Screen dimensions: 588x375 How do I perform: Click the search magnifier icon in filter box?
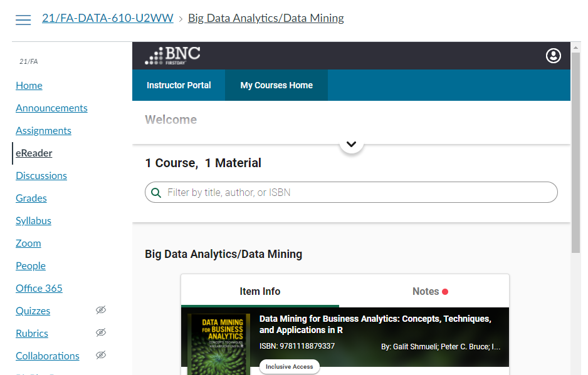click(156, 193)
